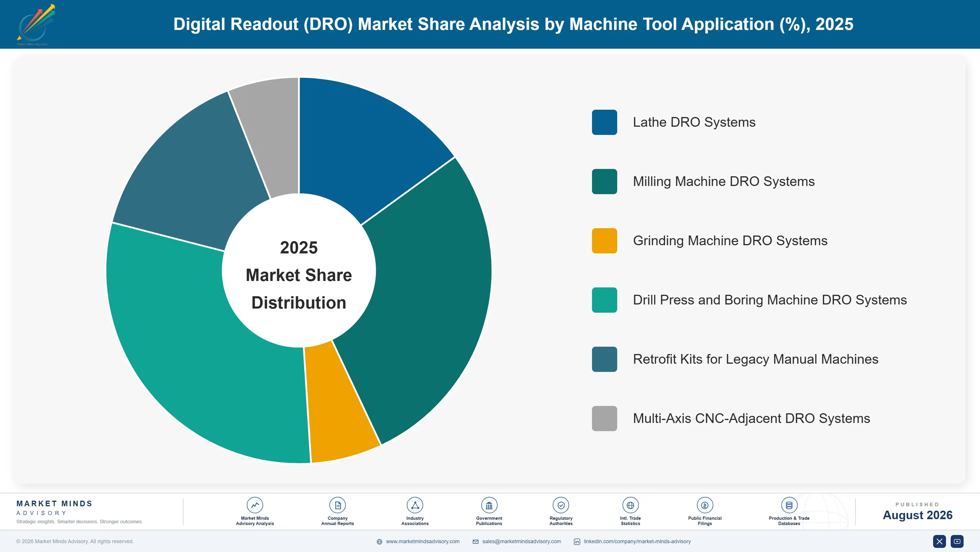
Task: Click the 'Grinding Machine DRO Systems' legend label
Action: pyautogui.click(x=730, y=241)
